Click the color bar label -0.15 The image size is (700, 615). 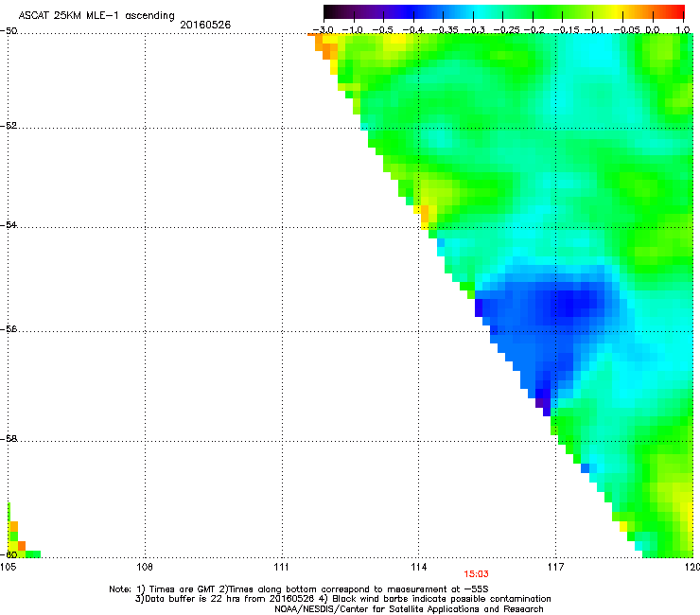pos(566,29)
